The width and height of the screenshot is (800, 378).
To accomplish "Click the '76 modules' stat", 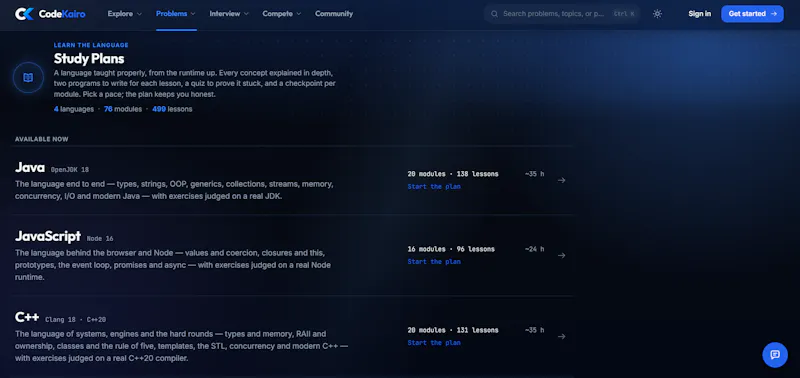I will [x=123, y=109].
